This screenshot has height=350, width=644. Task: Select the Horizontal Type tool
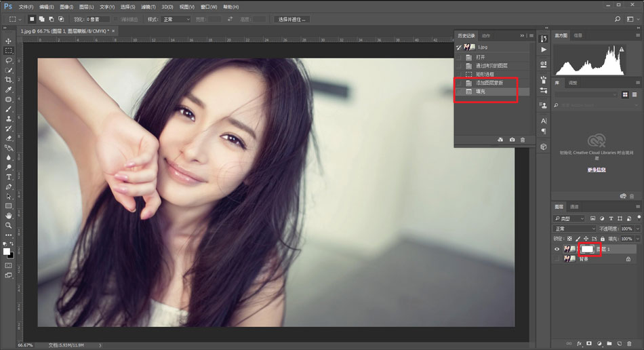pos(9,177)
